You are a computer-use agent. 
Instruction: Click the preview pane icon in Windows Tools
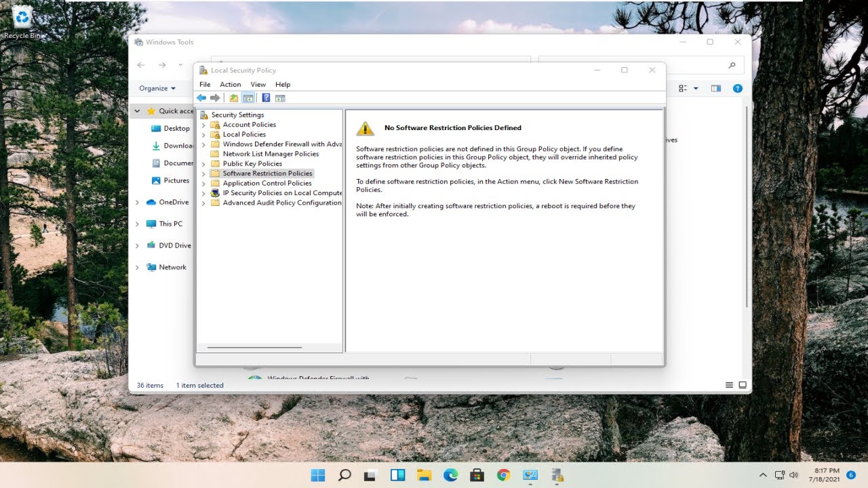click(715, 88)
